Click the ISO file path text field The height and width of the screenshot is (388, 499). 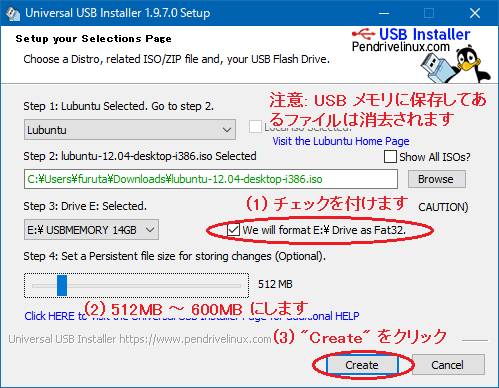pyautogui.click(x=211, y=179)
